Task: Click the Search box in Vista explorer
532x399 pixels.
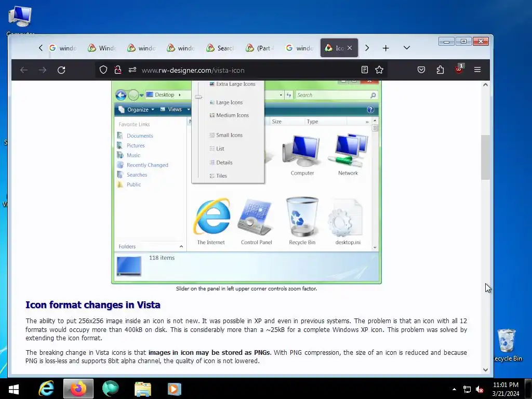Action: [336, 95]
